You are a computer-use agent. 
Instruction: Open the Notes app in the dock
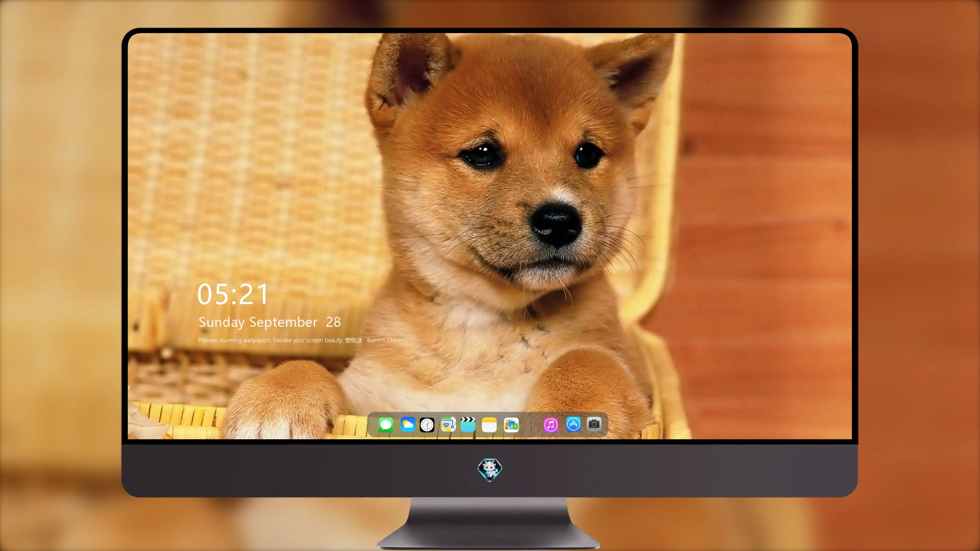pos(489,425)
